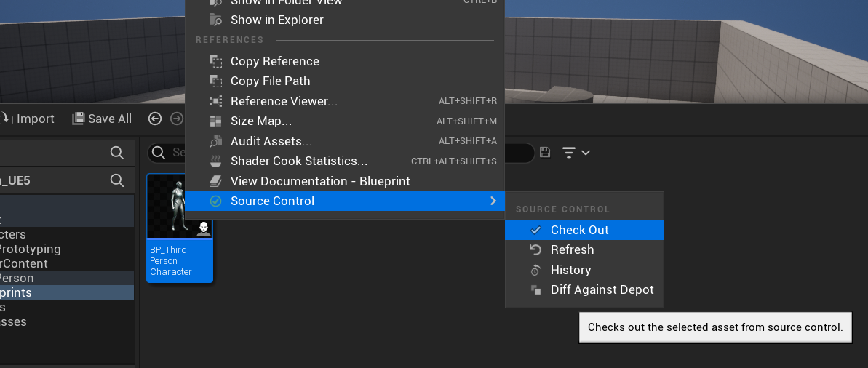Expand the Source Control submenu arrow
This screenshot has height=368, width=868.
click(493, 201)
